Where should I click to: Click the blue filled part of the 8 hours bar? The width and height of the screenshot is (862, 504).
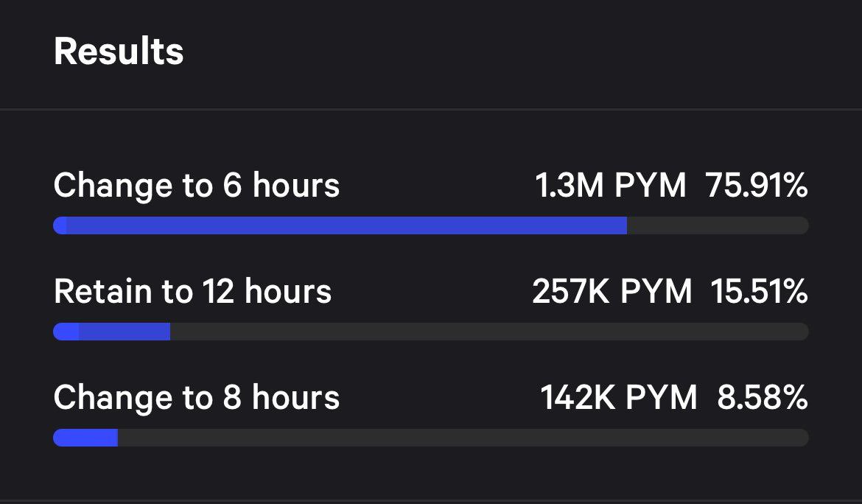85,438
